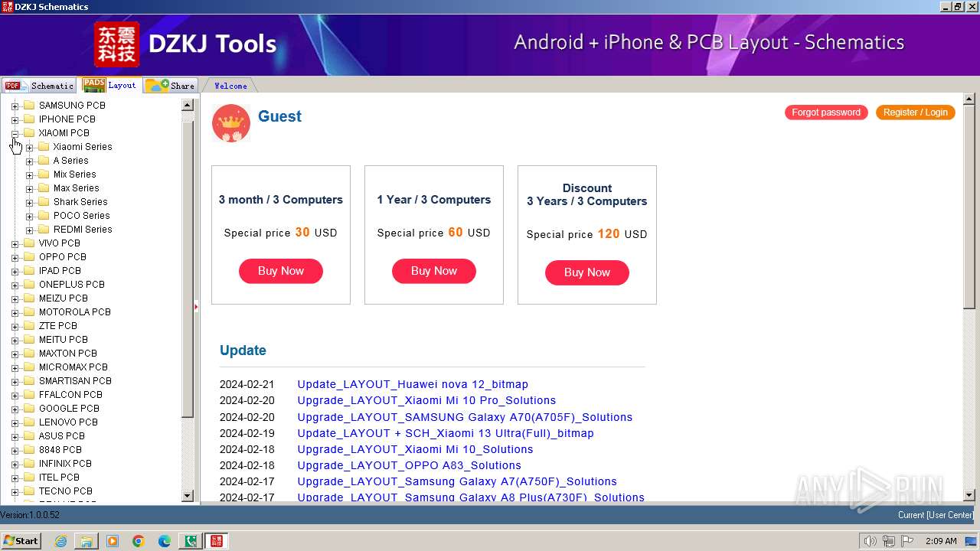
Task: Select the GOOGLE PCB folder icon
Action: pyautogui.click(x=29, y=409)
